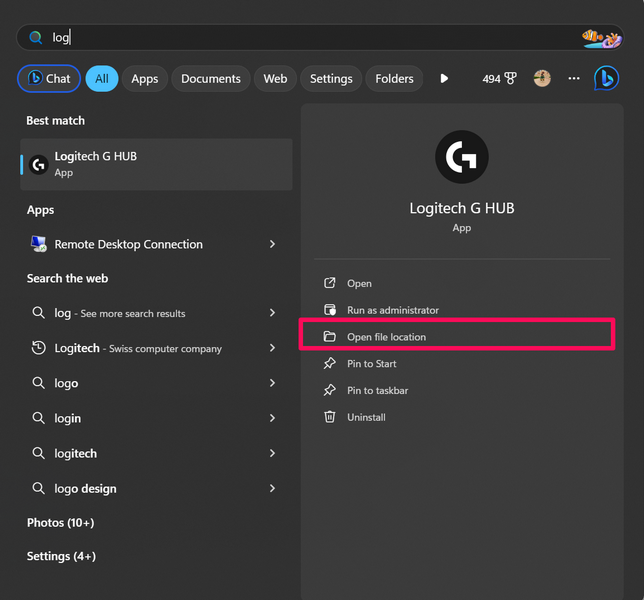
Task: Switch to the Folders filter tab
Action: tap(394, 78)
